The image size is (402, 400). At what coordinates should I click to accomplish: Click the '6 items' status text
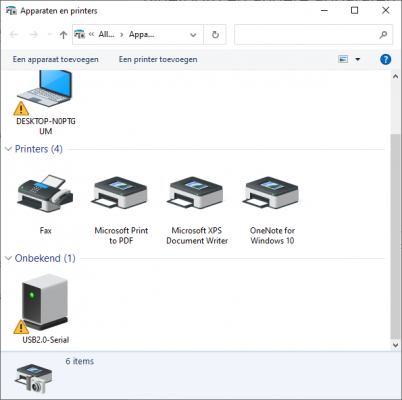[x=80, y=361]
